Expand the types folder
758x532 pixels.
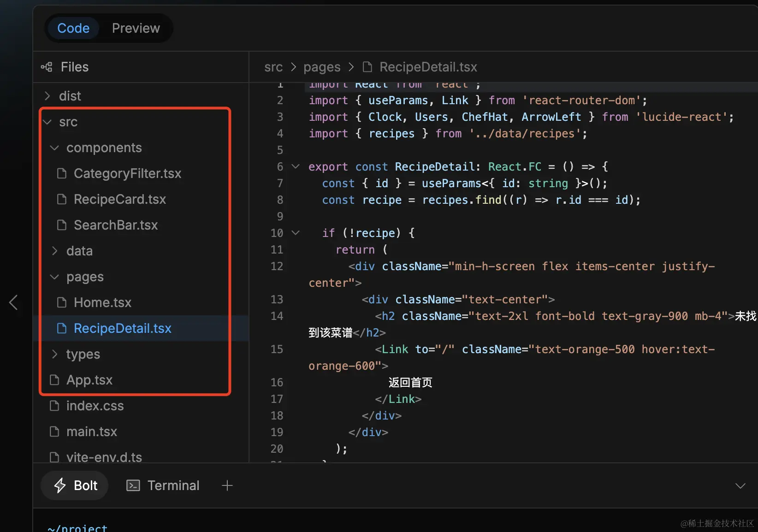[x=54, y=354]
